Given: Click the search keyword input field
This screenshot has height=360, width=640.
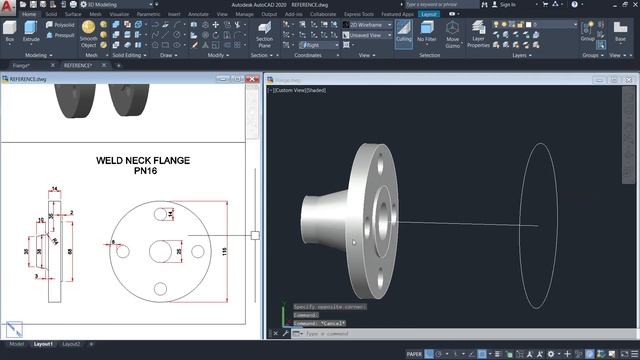Looking at the screenshot, I should [442, 4].
